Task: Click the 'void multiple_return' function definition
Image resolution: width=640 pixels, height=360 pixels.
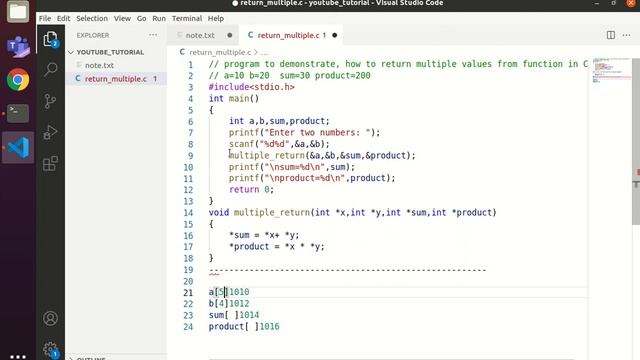Action: click(352, 212)
